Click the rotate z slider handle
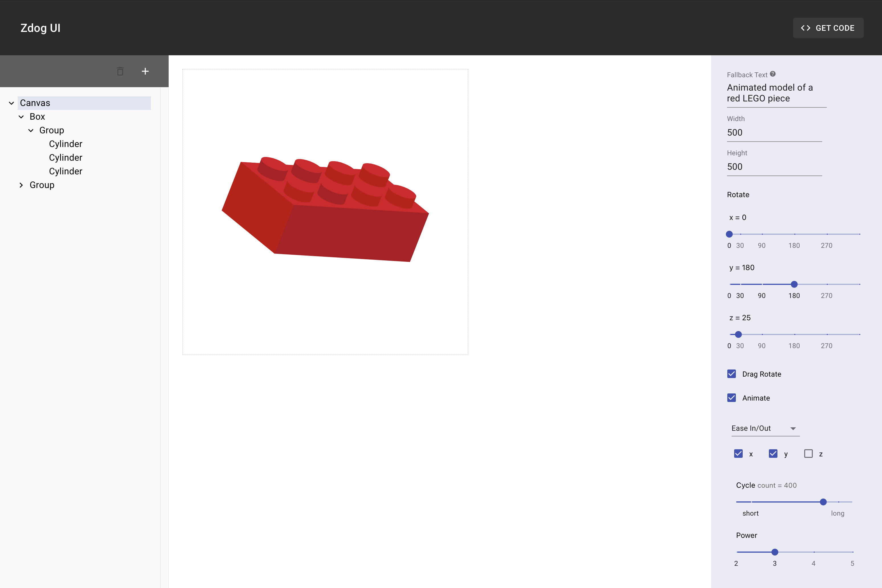Screen dimensions: 882x588 click(738, 334)
